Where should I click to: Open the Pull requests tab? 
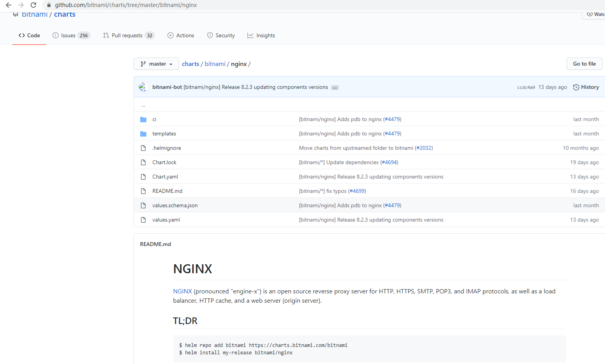(x=129, y=35)
